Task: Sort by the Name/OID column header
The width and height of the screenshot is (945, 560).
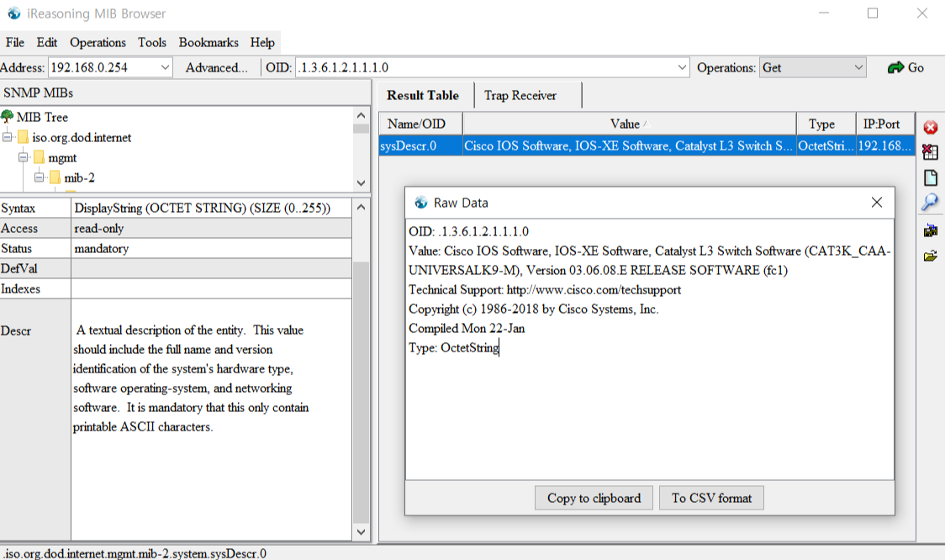Action: 420,124
